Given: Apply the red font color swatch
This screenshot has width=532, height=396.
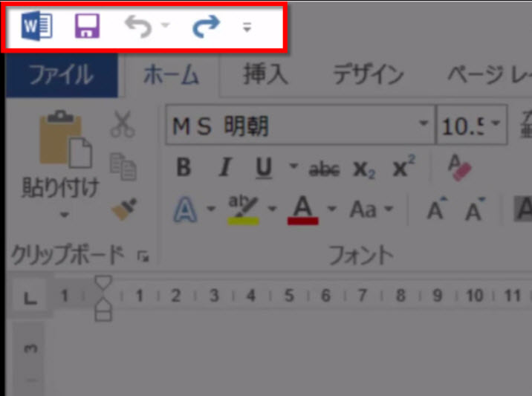Looking at the screenshot, I should coord(302,210).
